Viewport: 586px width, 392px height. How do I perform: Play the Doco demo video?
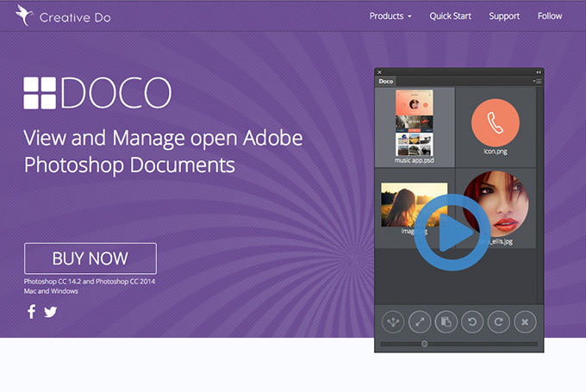point(452,232)
